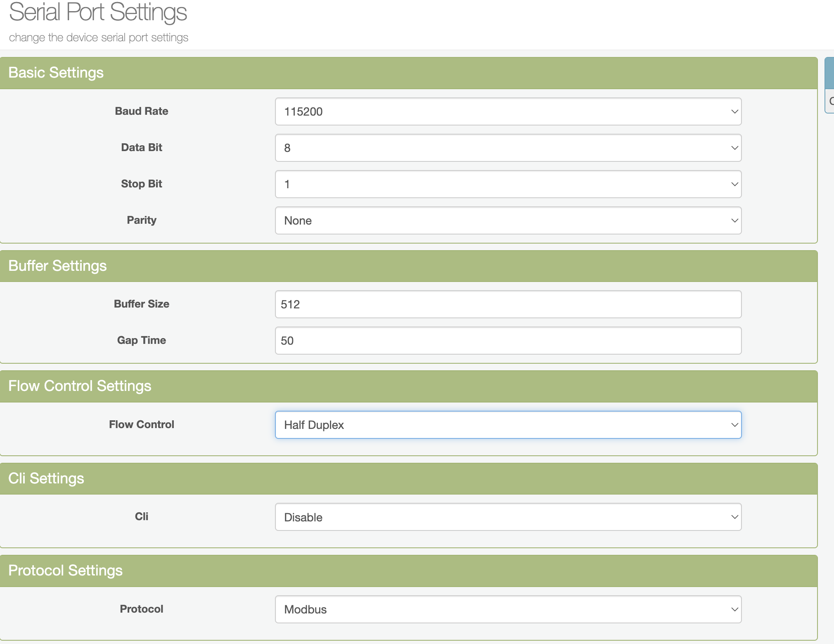The height and width of the screenshot is (644, 834).
Task: Click the Protocol field label
Action: pos(141,609)
